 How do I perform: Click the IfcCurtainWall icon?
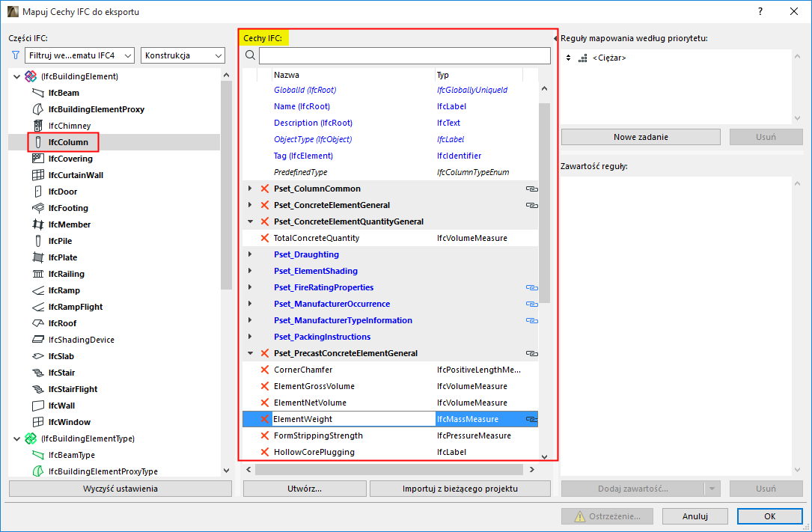pyautogui.click(x=38, y=175)
